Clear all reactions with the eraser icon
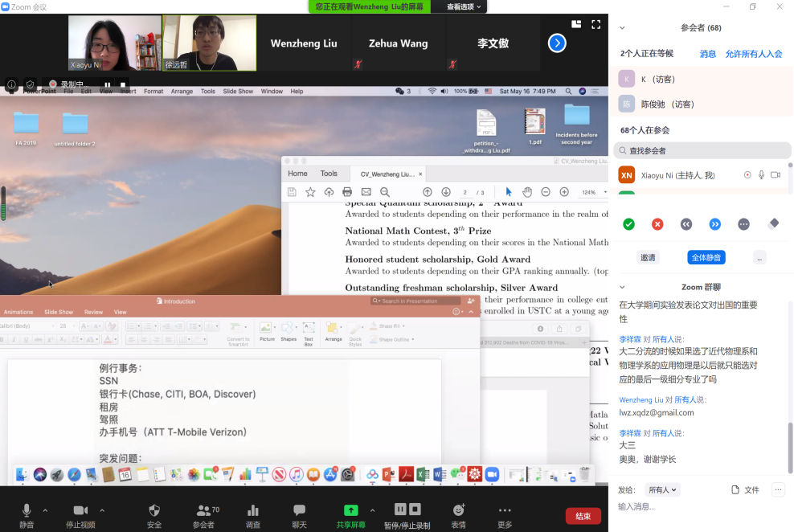Image resolution: width=794 pixels, height=532 pixels. [773, 223]
